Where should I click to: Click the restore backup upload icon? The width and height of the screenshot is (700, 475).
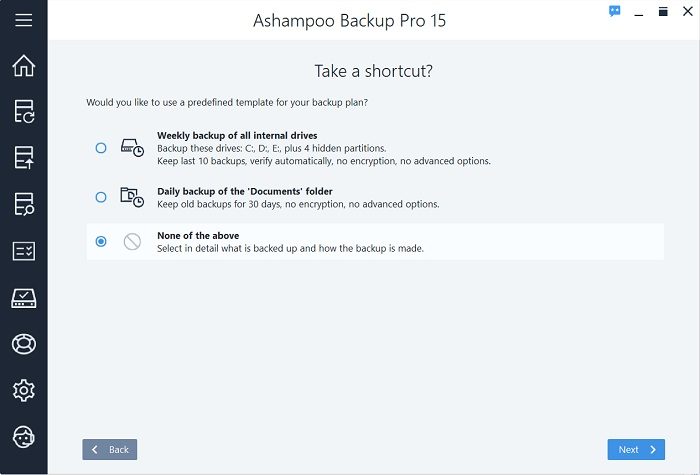coord(23,158)
